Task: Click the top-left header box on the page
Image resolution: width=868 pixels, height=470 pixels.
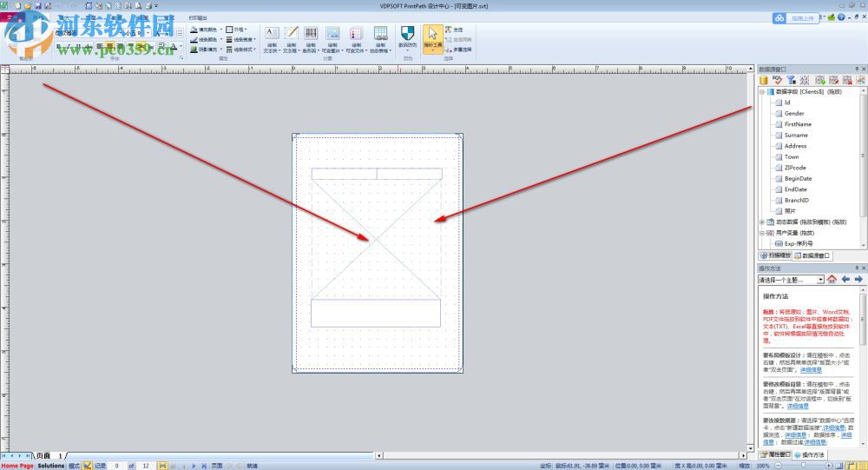Action: coord(345,174)
